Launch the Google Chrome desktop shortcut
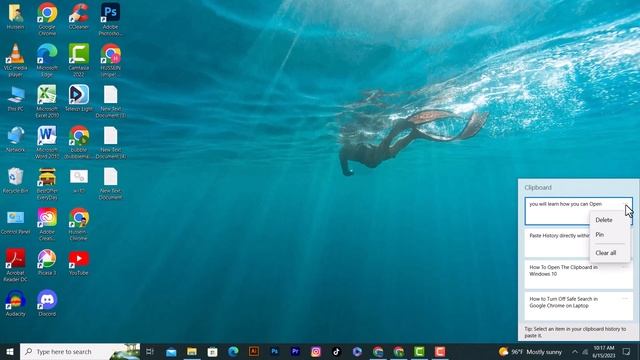The image size is (640, 360). pos(47,20)
